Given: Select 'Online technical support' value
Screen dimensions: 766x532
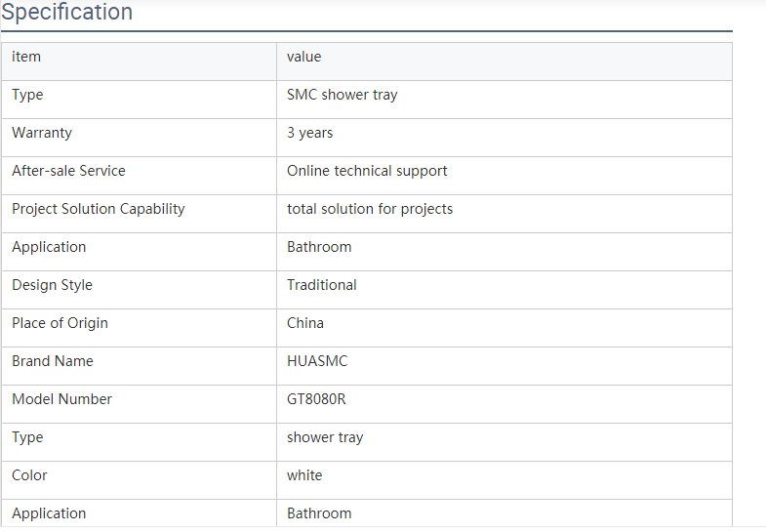Looking at the screenshot, I should [367, 171].
